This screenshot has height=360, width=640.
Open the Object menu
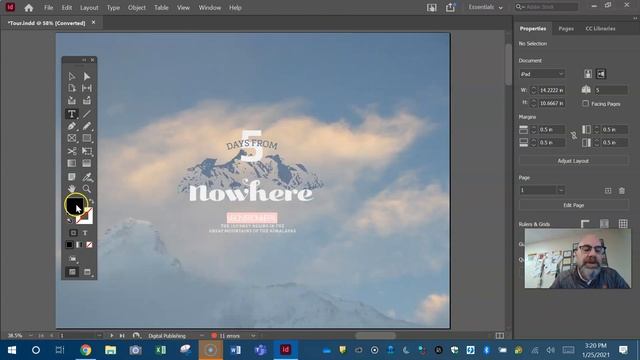click(x=137, y=8)
